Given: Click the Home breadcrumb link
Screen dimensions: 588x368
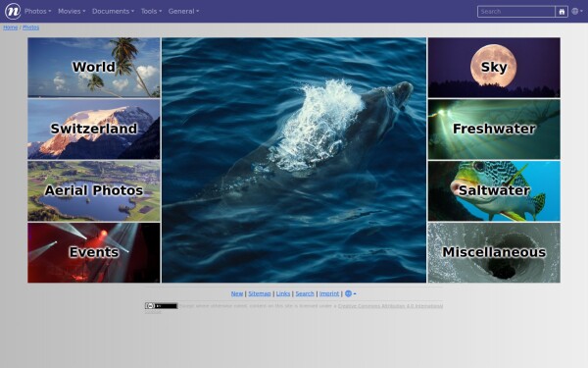Looking at the screenshot, I should [10, 27].
